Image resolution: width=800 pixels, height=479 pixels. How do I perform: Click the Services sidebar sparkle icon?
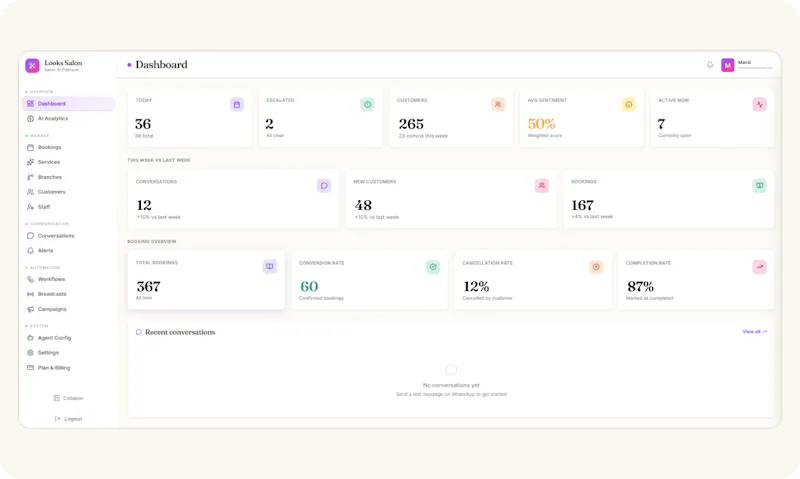pos(30,162)
